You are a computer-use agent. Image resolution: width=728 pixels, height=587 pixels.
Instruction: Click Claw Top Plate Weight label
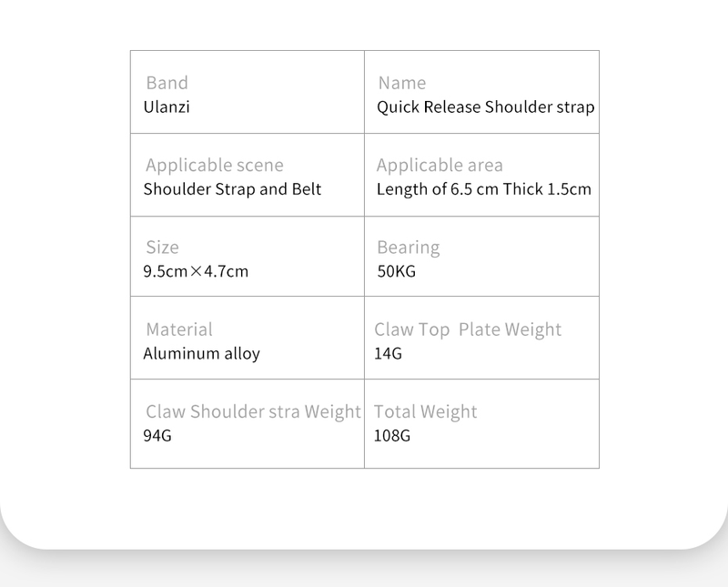point(468,329)
